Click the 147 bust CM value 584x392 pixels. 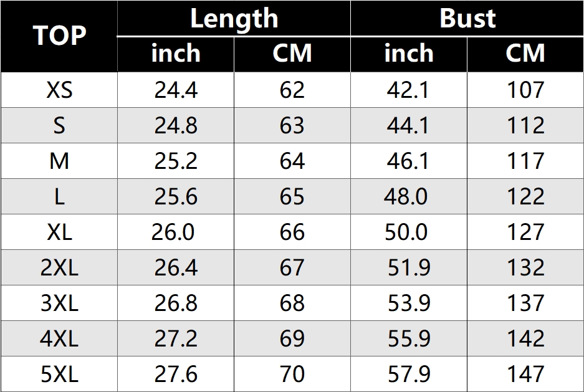[525, 375]
